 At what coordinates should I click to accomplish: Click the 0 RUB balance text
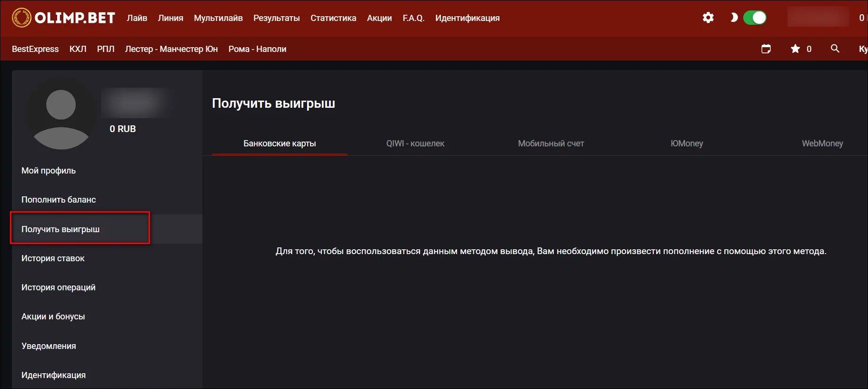pyautogui.click(x=123, y=129)
